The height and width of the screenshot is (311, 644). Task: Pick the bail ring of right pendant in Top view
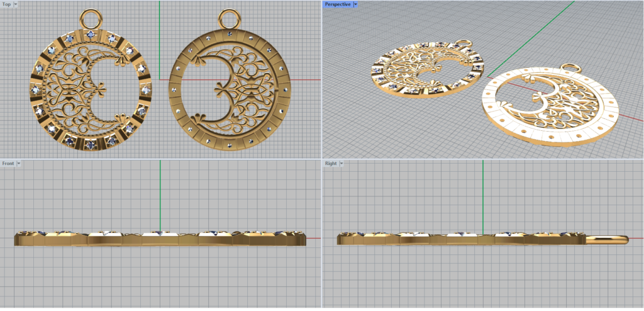click(x=228, y=19)
